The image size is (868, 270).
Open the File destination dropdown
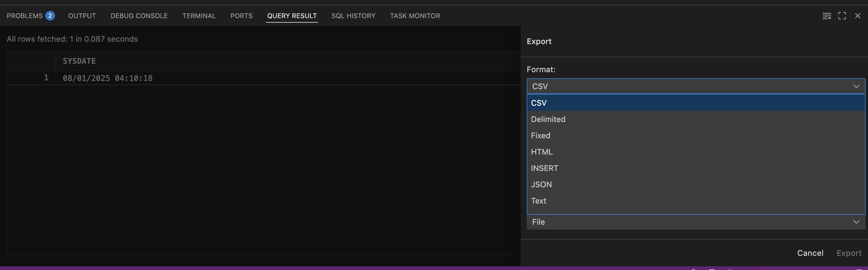(696, 222)
